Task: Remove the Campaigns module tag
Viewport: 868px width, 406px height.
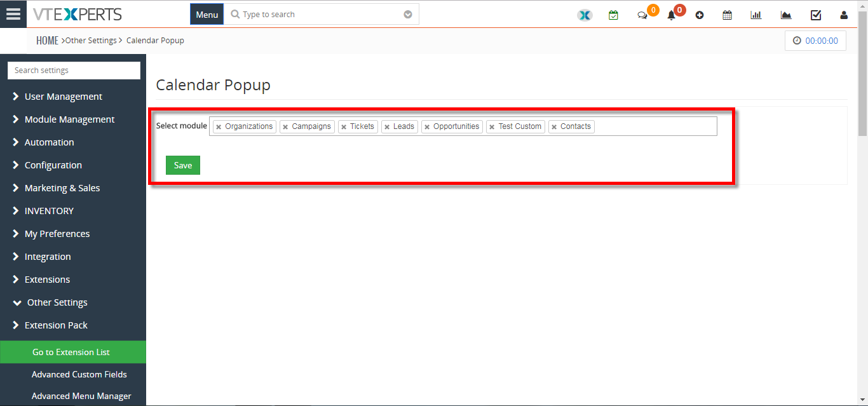Action: 285,127
